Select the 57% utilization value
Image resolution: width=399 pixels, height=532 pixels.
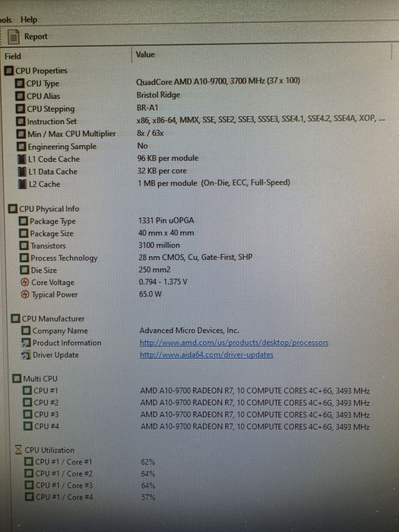tap(148, 497)
